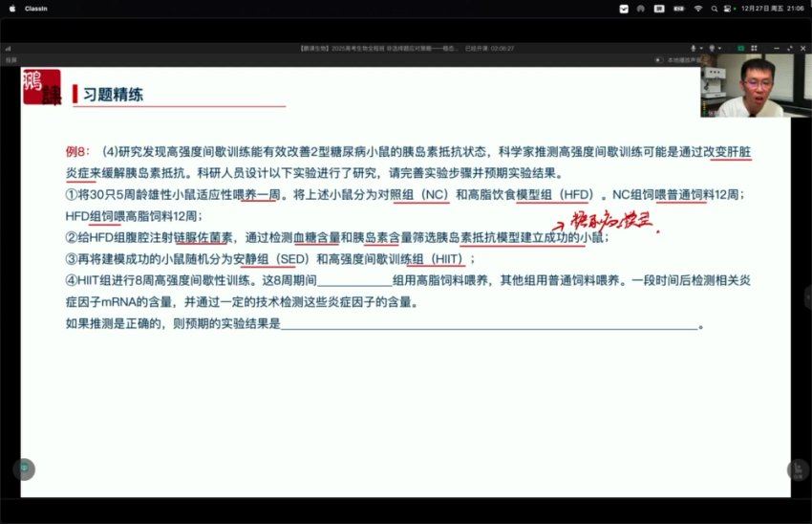Click the text 安静组 (SED)
The image size is (812, 524).
(271, 259)
